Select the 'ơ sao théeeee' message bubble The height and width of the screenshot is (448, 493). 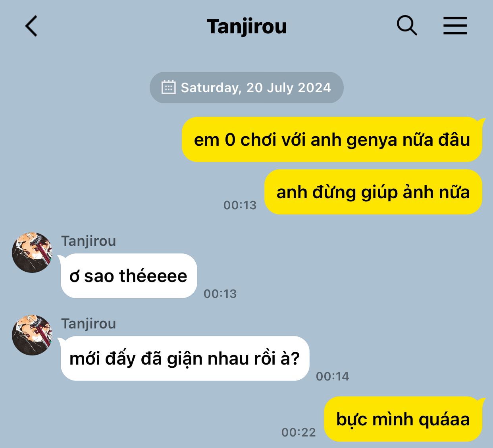click(129, 276)
